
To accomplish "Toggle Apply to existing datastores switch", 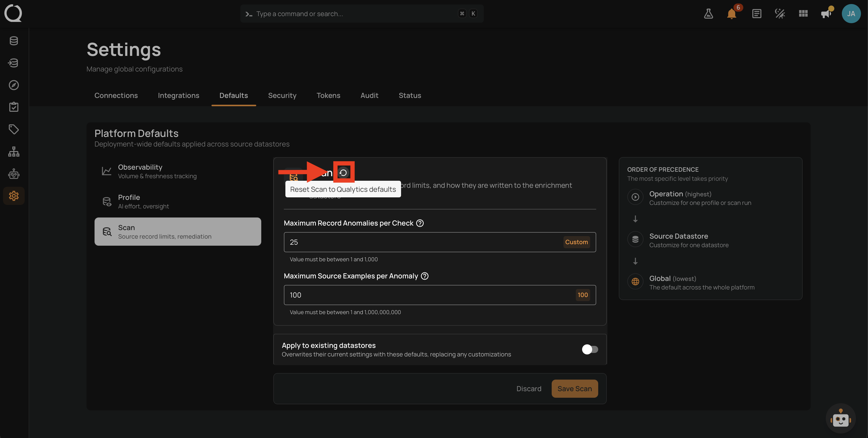I will (590, 349).
